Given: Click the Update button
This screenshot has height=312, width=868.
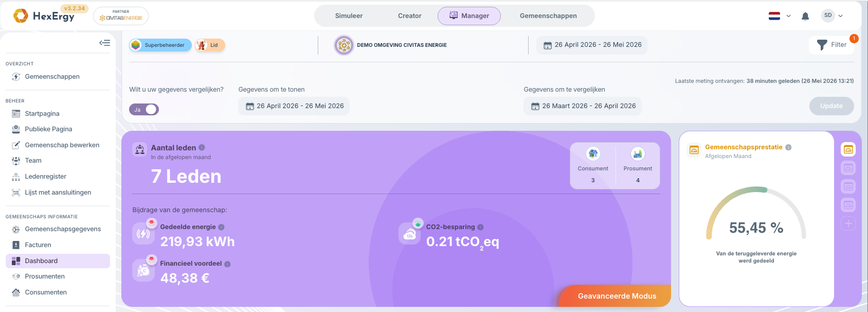Looking at the screenshot, I should (831, 106).
